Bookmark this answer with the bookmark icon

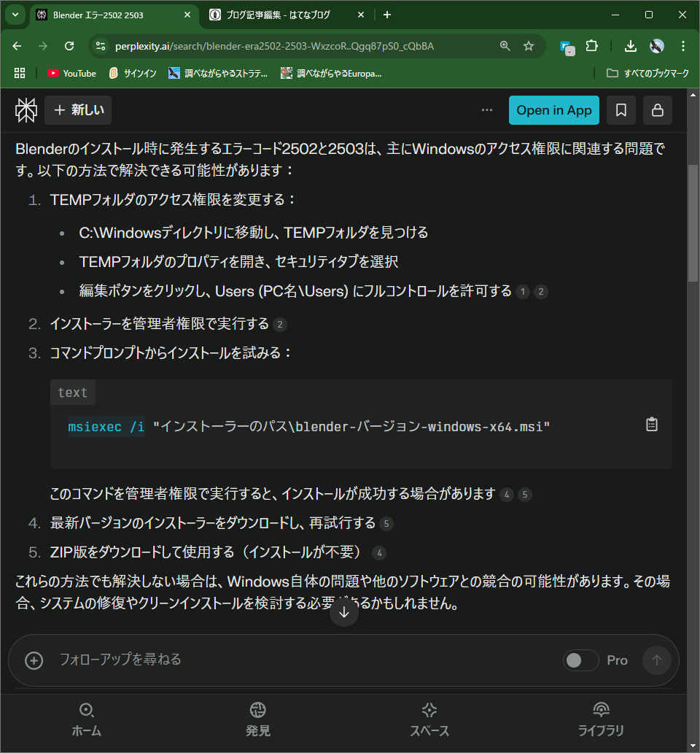coord(621,110)
